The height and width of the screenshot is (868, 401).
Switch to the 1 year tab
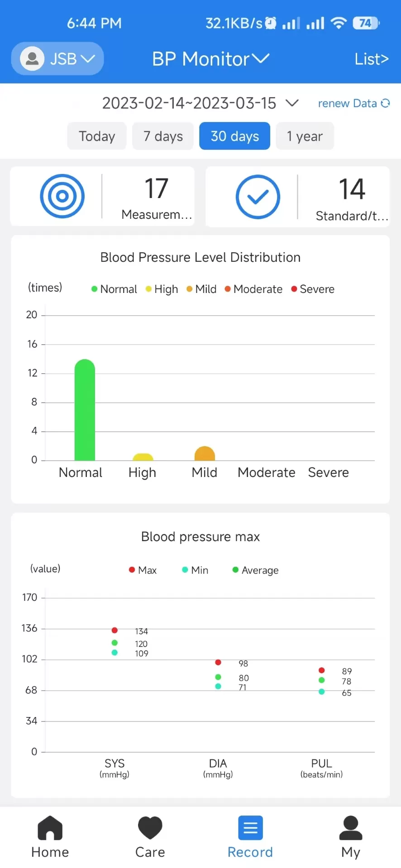point(305,136)
